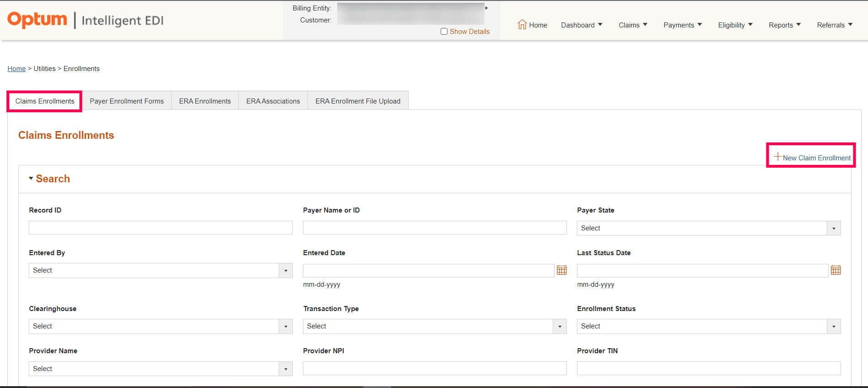Image resolution: width=868 pixels, height=388 pixels.
Task: Click the plus icon for New Claim Enrollment
Action: pyautogui.click(x=777, y=157)
